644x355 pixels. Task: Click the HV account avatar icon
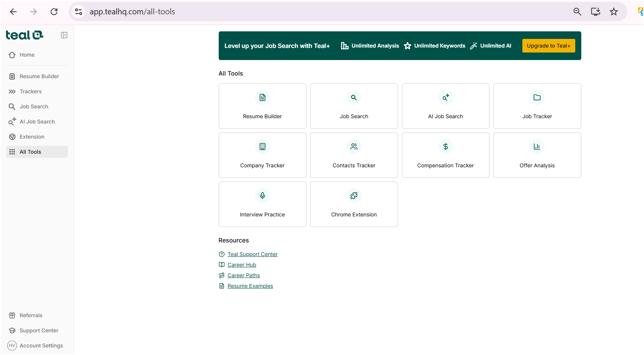[x=12, y=346]
